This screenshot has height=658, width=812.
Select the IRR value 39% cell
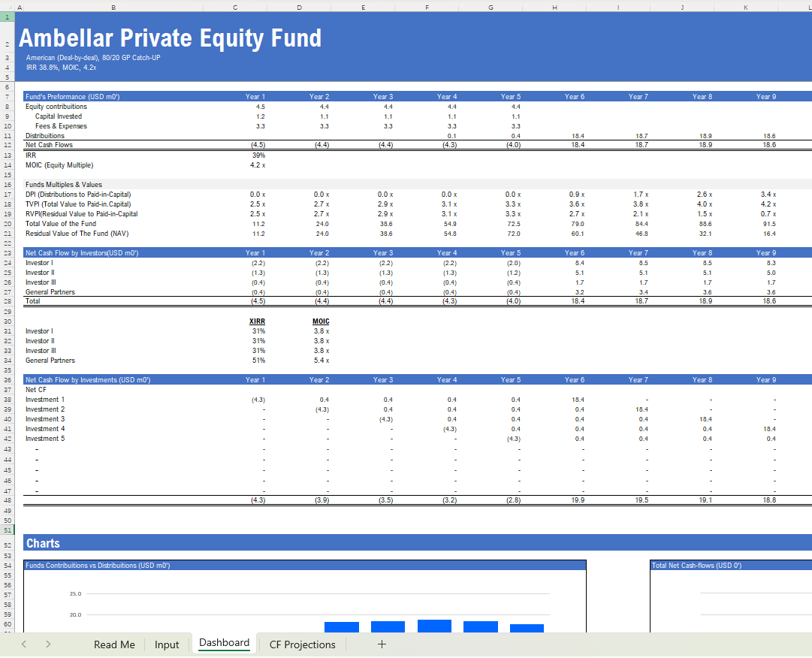[x=258, y=155]
